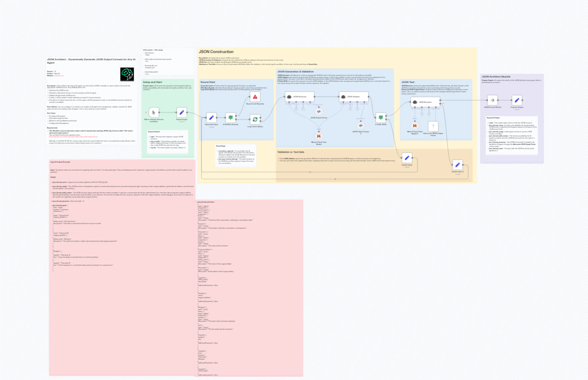Open the hybroht.com website link
This screenshot has width=588, height=380.
(59, 76)
